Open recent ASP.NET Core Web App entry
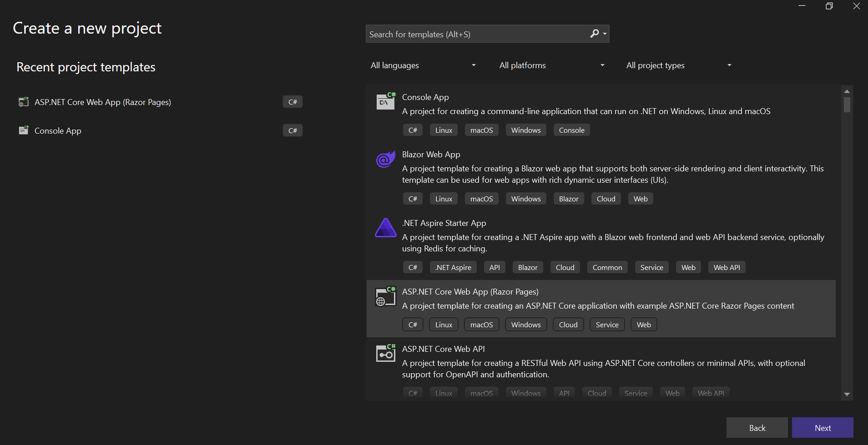The image size is (868, 445). [103, 102]
